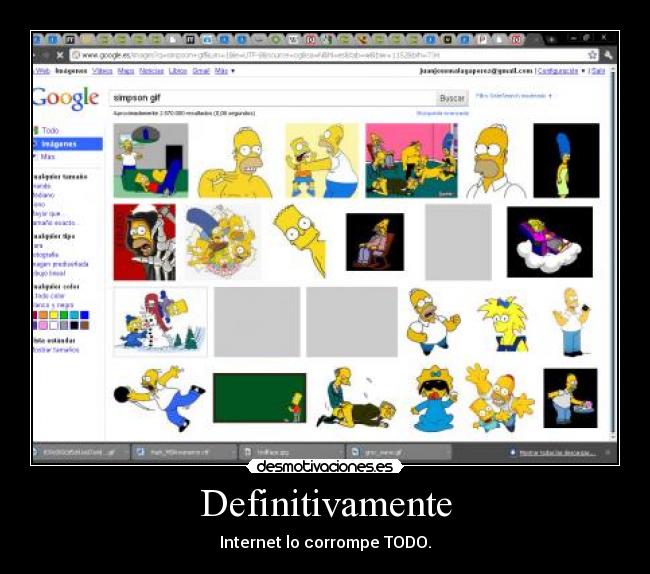Open the Búsqueda avanzada link
Viewport: 650px width, 574px height.
(x=442, y=113)
